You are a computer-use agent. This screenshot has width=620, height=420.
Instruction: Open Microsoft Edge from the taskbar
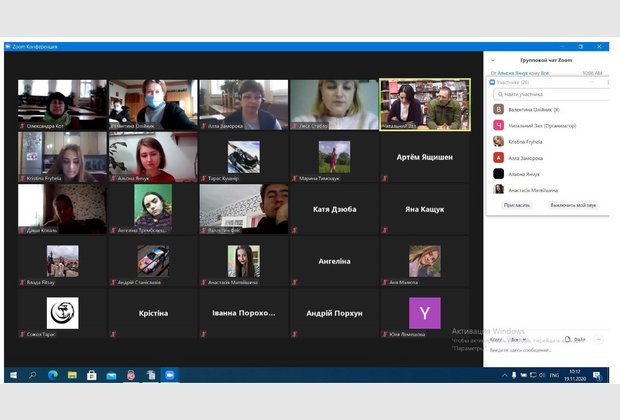[x=54, y=375]
